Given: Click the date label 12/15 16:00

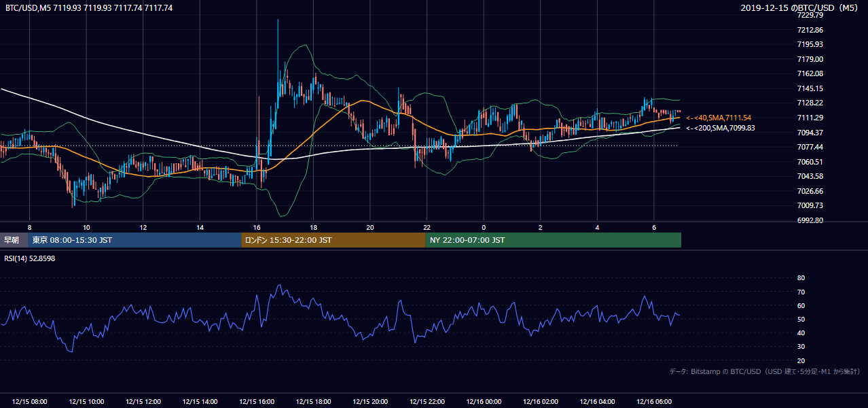Looking at the screenshot, I should point(256,402).
